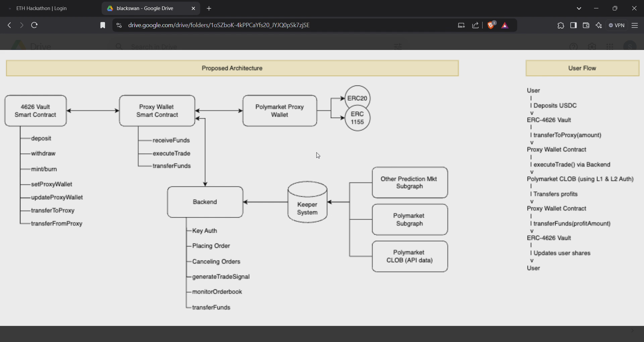Click the Polymarket Proxy Wallet box
Viewport: 644px width, 342px height.
pyautogui.click(x=280, y=111)
